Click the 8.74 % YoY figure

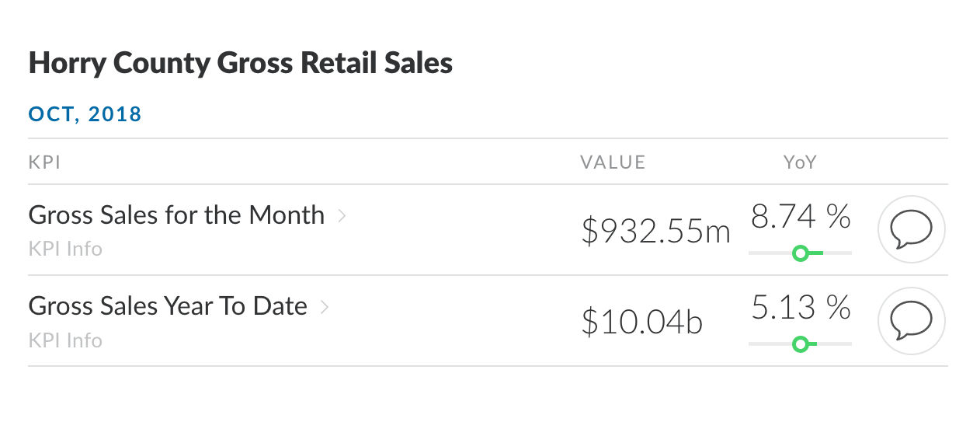click(x=801, y=217)
